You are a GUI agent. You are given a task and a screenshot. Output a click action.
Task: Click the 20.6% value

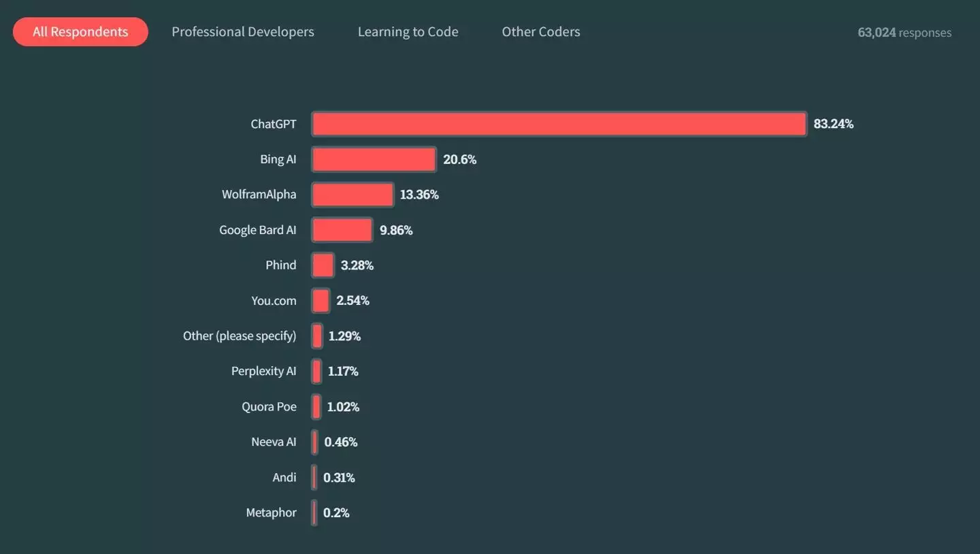[x=460, y=159]
